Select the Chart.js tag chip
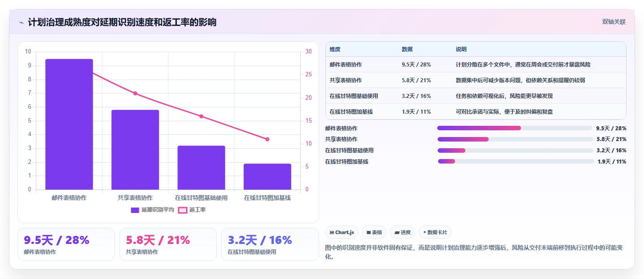 (x=342, y=232)
